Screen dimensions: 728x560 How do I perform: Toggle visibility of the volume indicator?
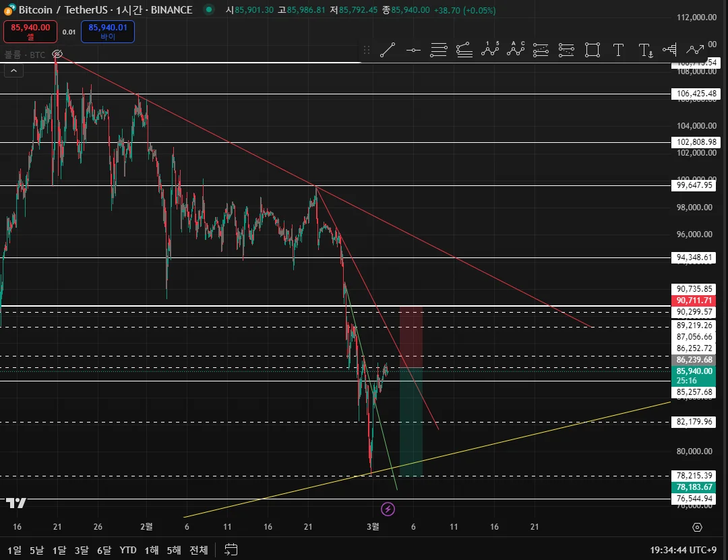[57, 55]
